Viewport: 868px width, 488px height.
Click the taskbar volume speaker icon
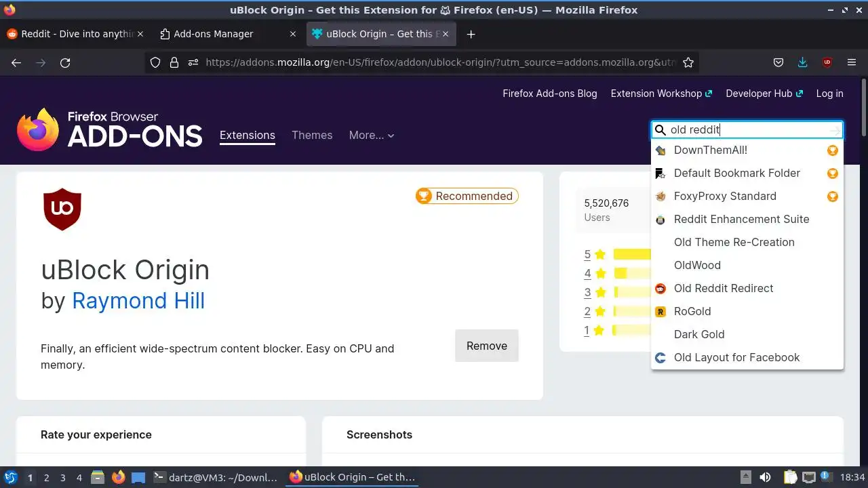[x=765, y=477]
